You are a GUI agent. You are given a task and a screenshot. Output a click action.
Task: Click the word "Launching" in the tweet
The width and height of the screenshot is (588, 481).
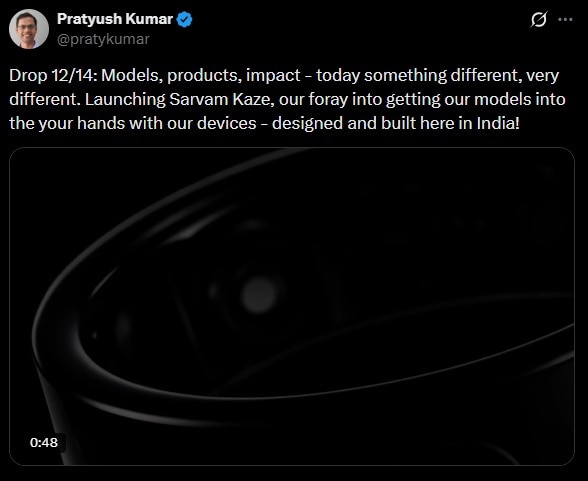125,99
